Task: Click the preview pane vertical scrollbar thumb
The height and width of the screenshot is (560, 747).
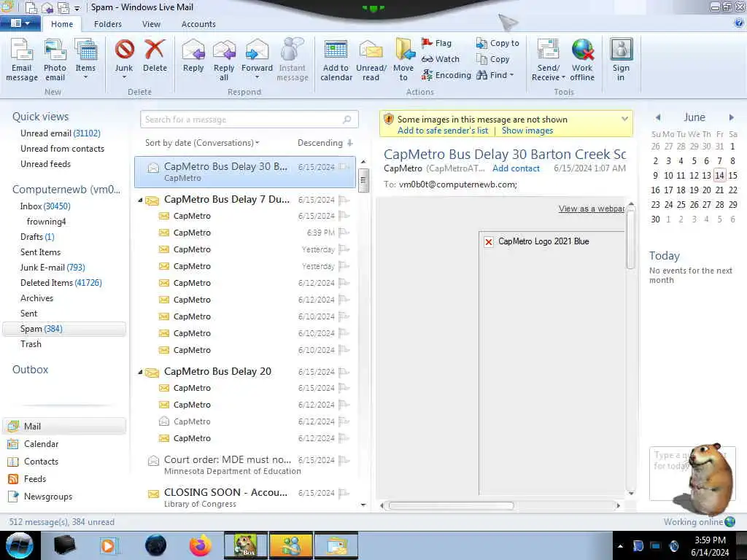Action: 631,239
